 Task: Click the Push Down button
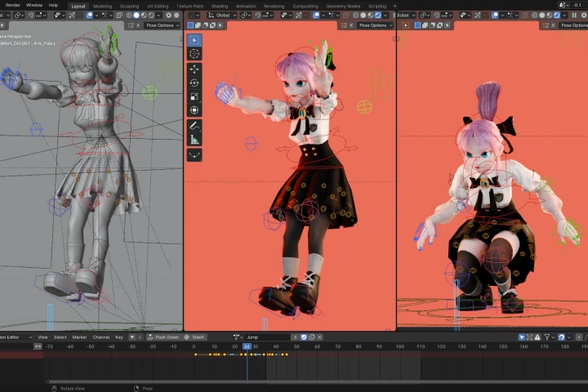pyautogui.click(x=163, y=337)
